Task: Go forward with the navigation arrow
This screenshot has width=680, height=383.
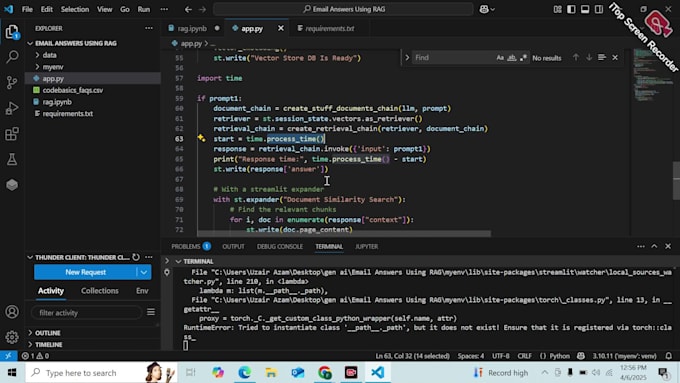Action: (202, 9)
